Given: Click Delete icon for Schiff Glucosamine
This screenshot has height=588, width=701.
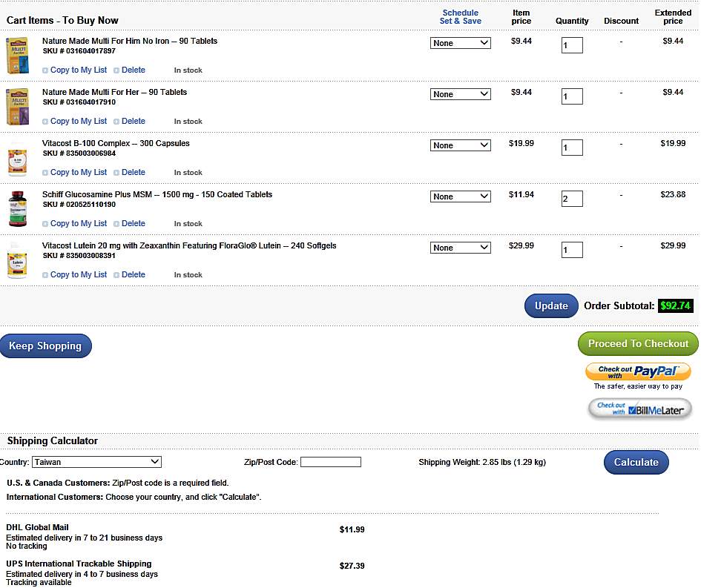Looking at the screenshot, I should tap(116, 224).
